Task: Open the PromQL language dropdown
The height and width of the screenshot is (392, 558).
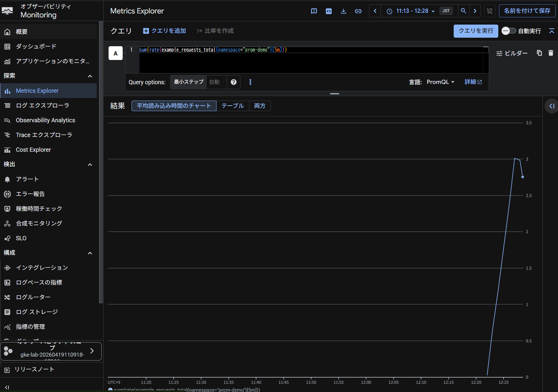Action: pos(441,82)
